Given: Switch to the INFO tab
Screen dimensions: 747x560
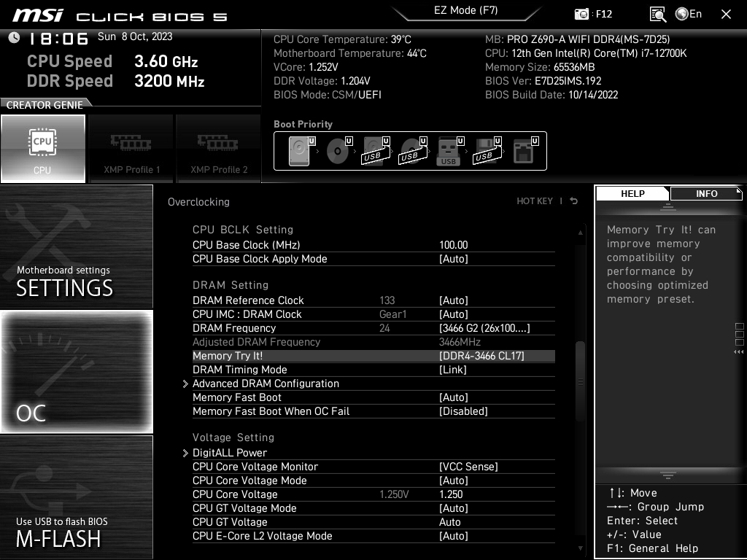Looking at the screenshot, I should pos(706,193).
